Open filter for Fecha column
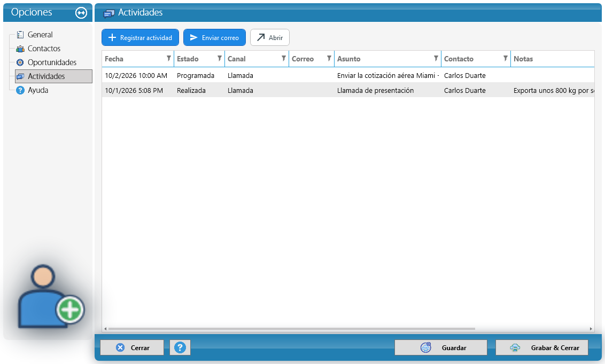The height and width of the screenshot is (364, 605). [x=168, y=59]
